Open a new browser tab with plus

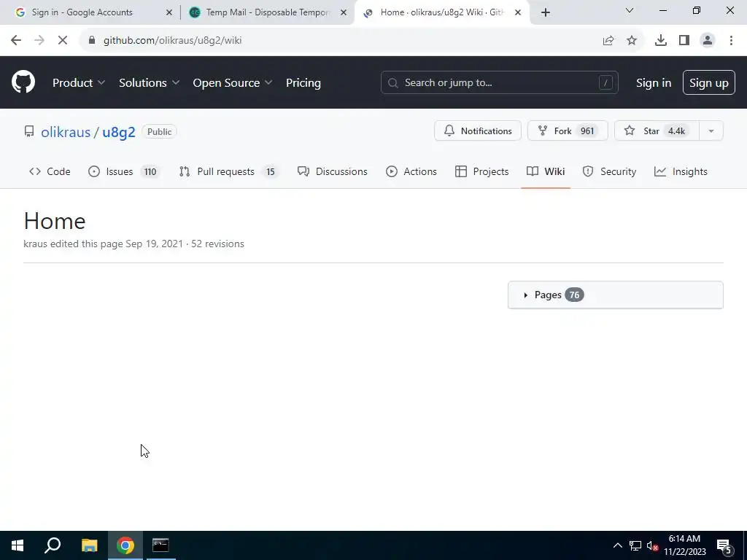[x=546, y=12]
